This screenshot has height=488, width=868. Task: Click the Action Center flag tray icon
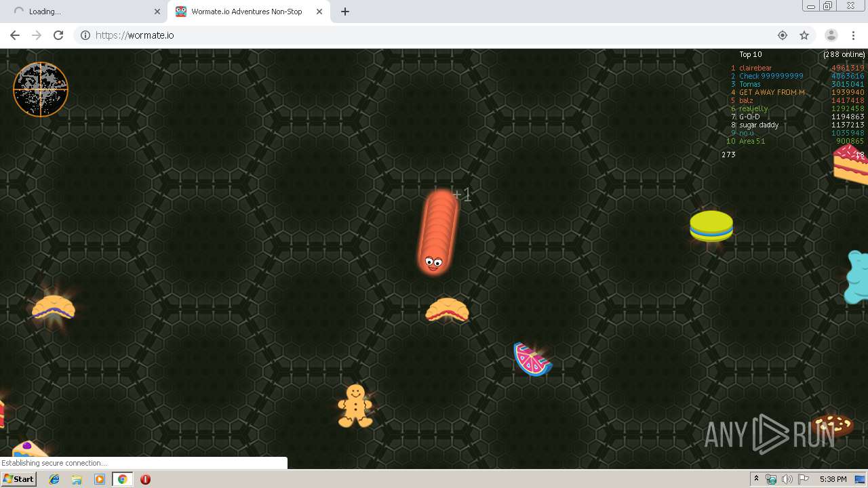click(x=804, y=479)
